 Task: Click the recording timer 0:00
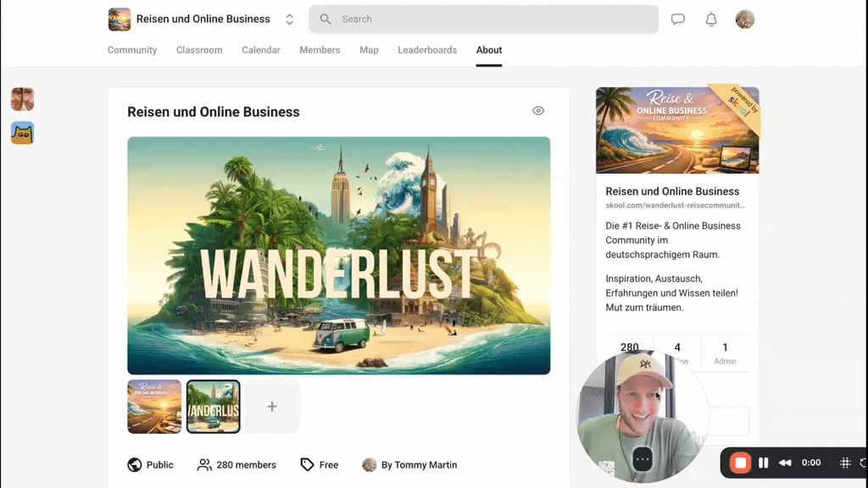(x=811, y=463)
